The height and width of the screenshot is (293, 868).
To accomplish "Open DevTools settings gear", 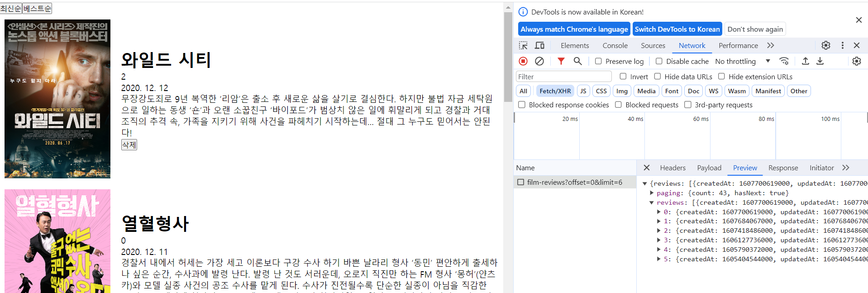I will (x=826, y=45).
